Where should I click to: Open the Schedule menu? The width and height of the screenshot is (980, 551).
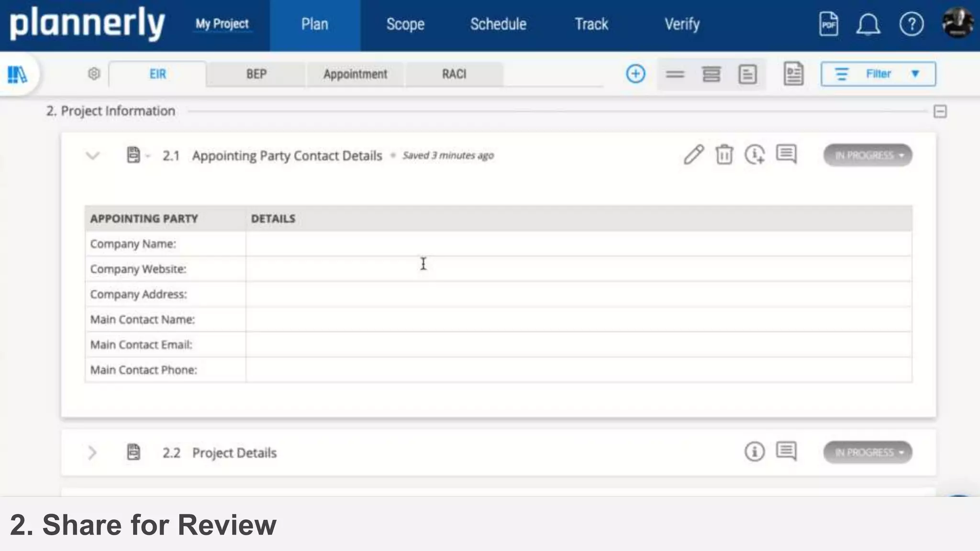click(498, 24)
